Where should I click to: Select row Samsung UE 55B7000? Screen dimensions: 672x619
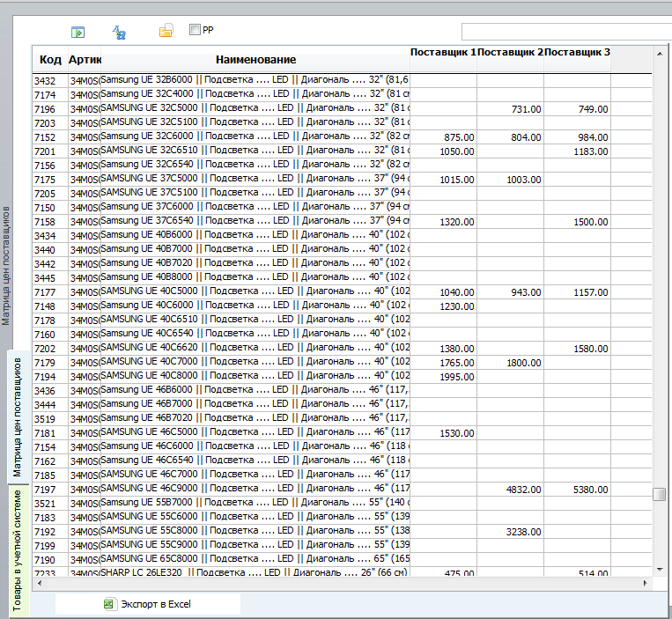pyautogui.click(x=342, y=504)
